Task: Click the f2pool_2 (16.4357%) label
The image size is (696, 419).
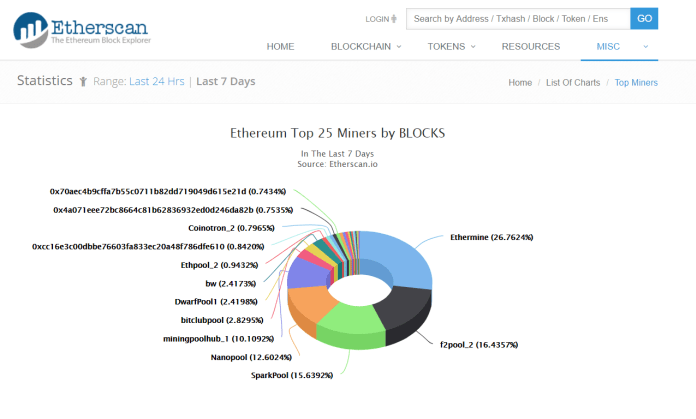Action: 479,345
